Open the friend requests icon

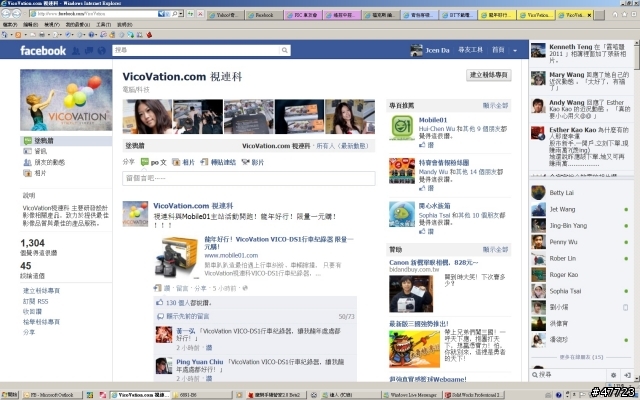tap(76, 51)
